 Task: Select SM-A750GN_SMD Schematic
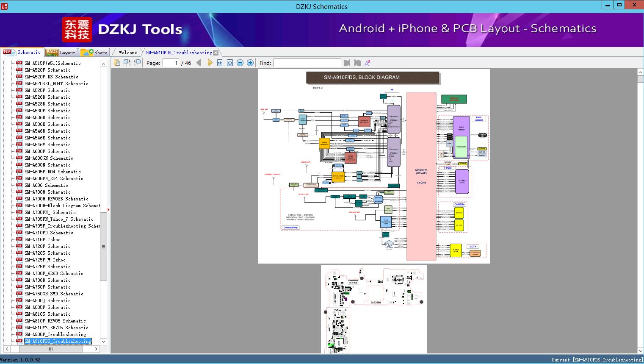click(x=54, y=294)
